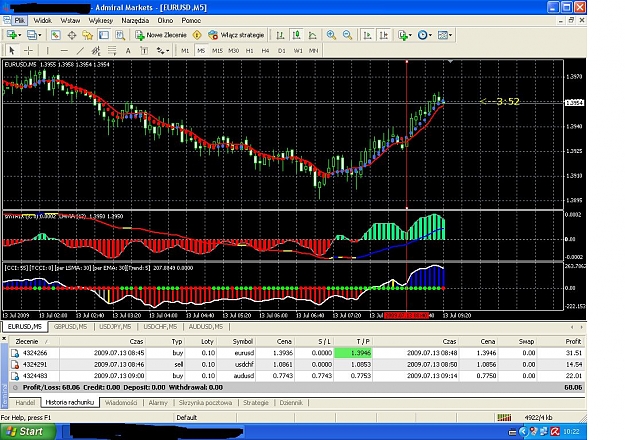Image resolution: width=625 pixels, height=440 pixels.
Task: Open the Wykresy menu
Action: click(100, 20)
